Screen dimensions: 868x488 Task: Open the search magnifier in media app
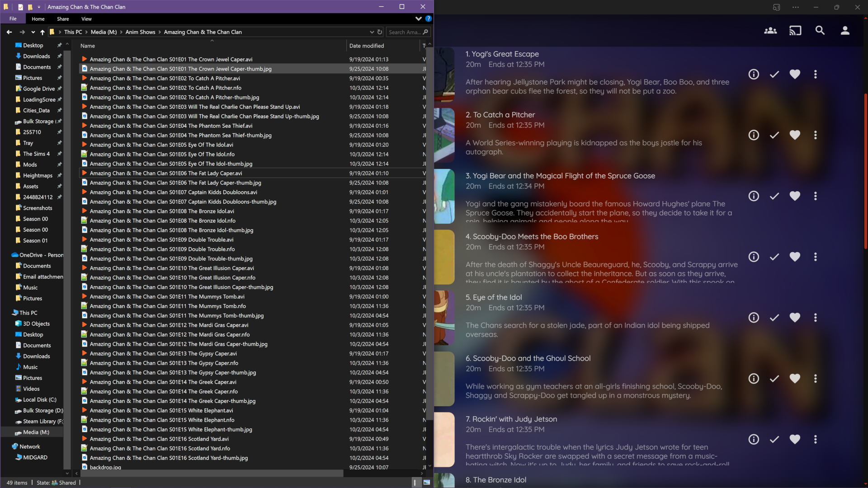820,31
